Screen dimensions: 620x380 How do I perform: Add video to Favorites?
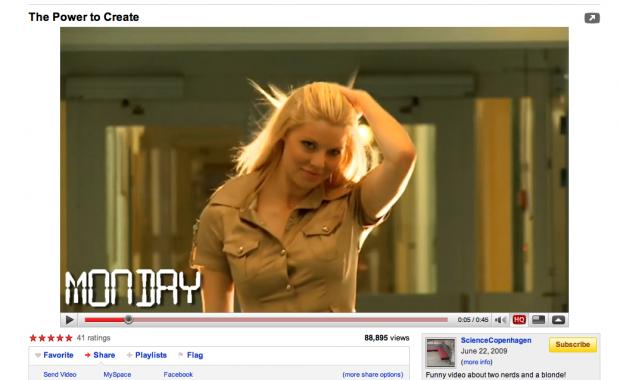click(54, 355)
